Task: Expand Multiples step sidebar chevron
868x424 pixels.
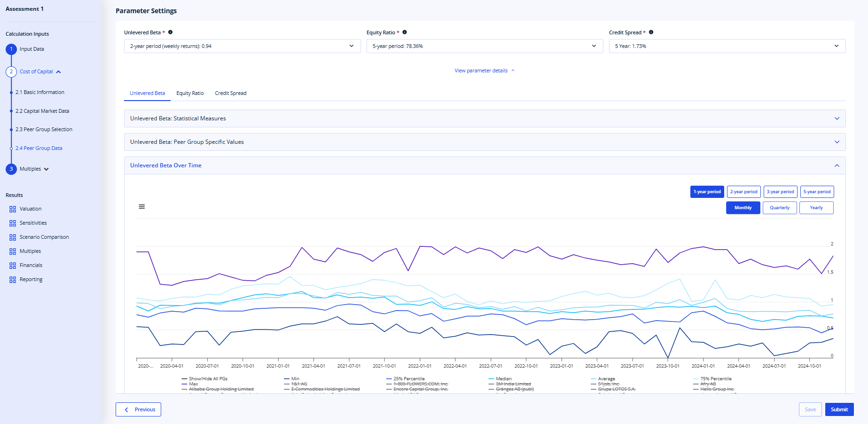Action: click(47, 169)
